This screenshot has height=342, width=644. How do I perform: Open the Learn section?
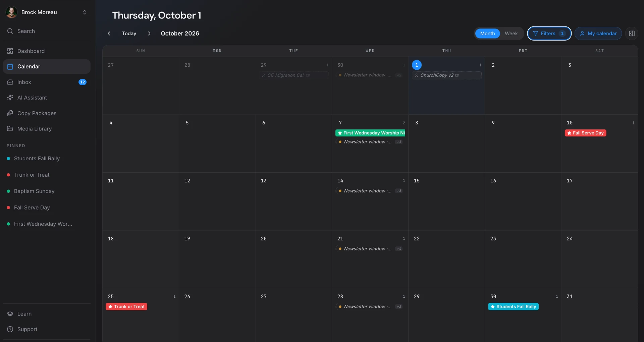pyautogui.click(x=47, y=314)
